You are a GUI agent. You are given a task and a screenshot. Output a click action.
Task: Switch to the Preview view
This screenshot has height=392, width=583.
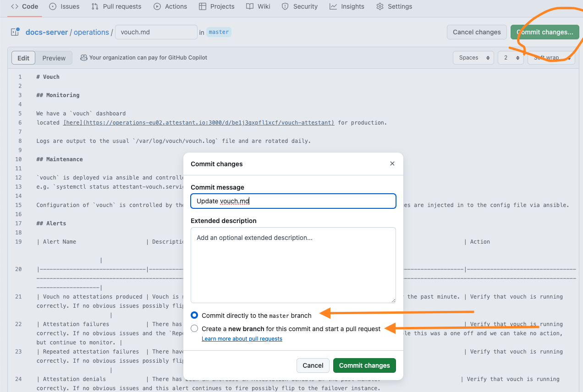(54, 58)
